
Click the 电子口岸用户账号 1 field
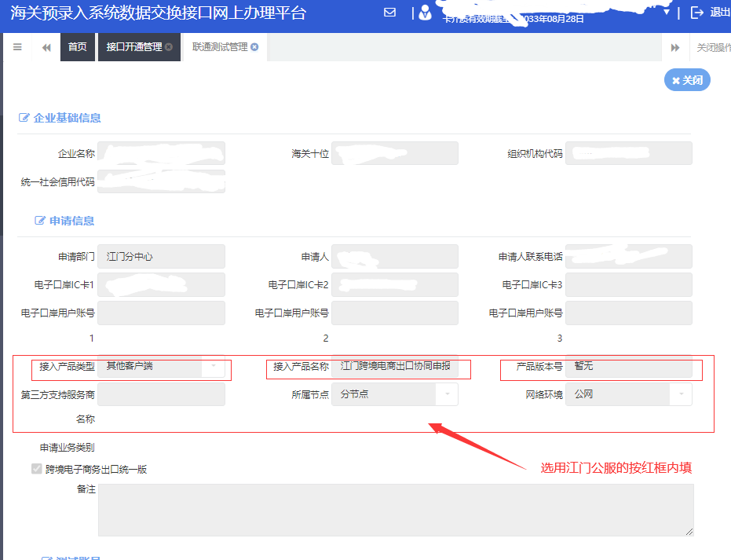pyautogui.click(x=161, y=313)
